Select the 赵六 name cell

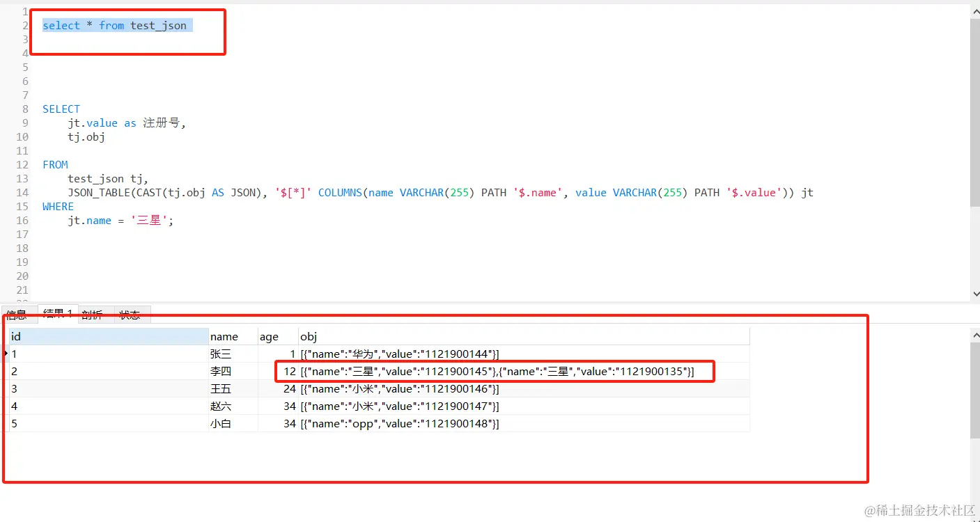(233, 406)
